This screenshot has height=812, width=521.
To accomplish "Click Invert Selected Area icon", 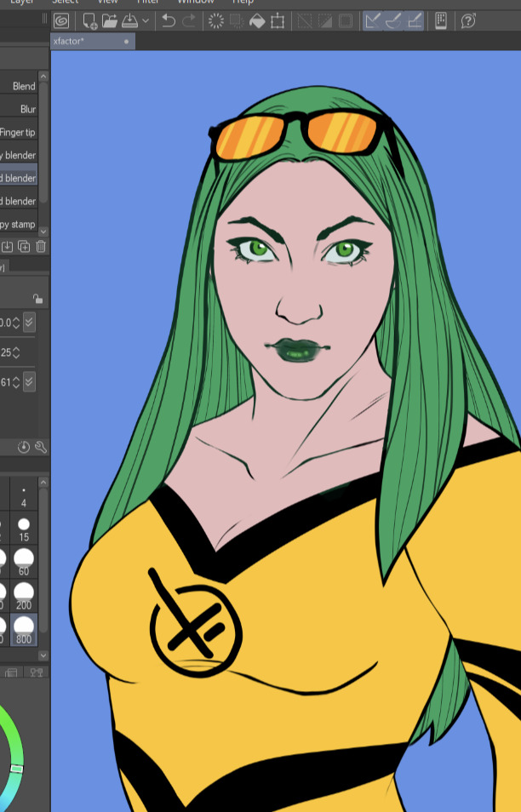I will pos(324,21).
